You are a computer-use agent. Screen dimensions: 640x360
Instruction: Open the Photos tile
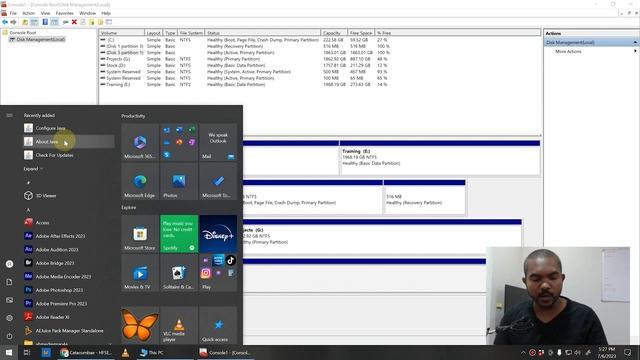pos(179,181)
